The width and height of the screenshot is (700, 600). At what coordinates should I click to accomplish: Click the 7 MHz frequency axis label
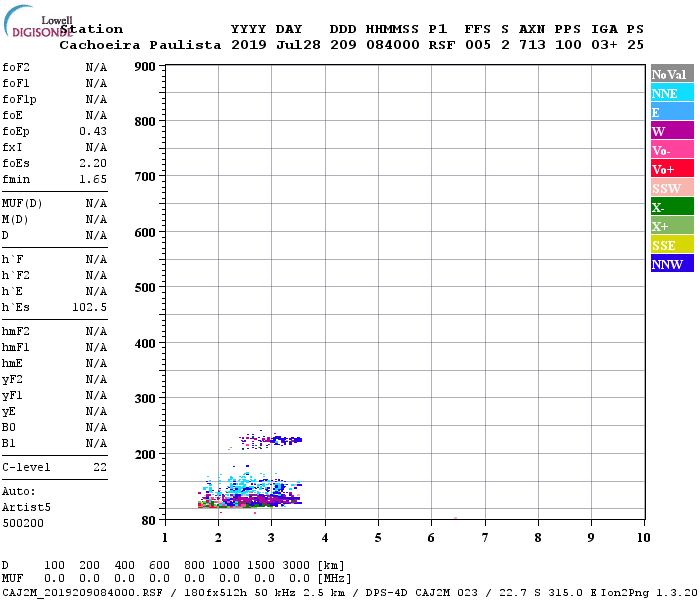485,538
